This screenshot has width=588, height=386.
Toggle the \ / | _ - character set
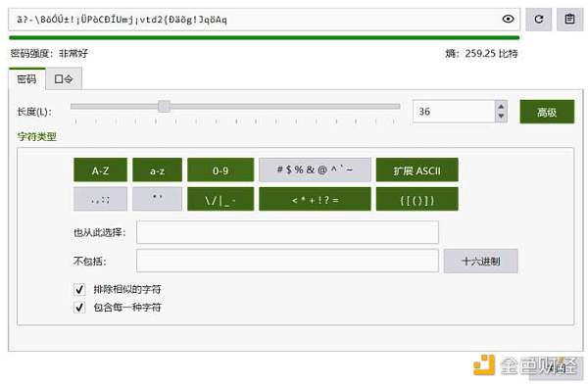coord(220,200)
